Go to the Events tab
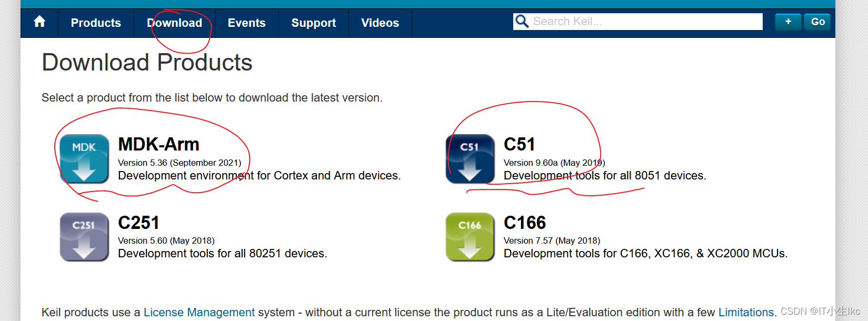The height and width of the screenshot is (321, 868). 246,23
